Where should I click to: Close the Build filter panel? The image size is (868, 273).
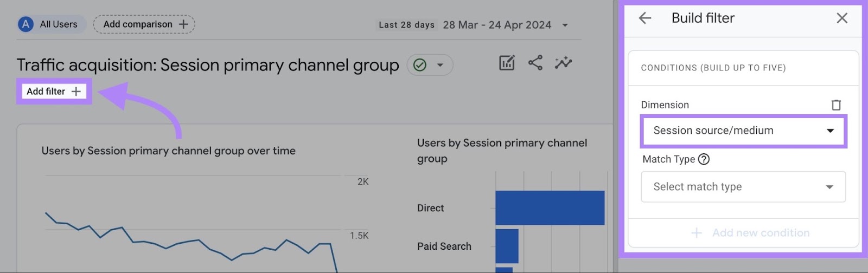[x=842, y=18]
